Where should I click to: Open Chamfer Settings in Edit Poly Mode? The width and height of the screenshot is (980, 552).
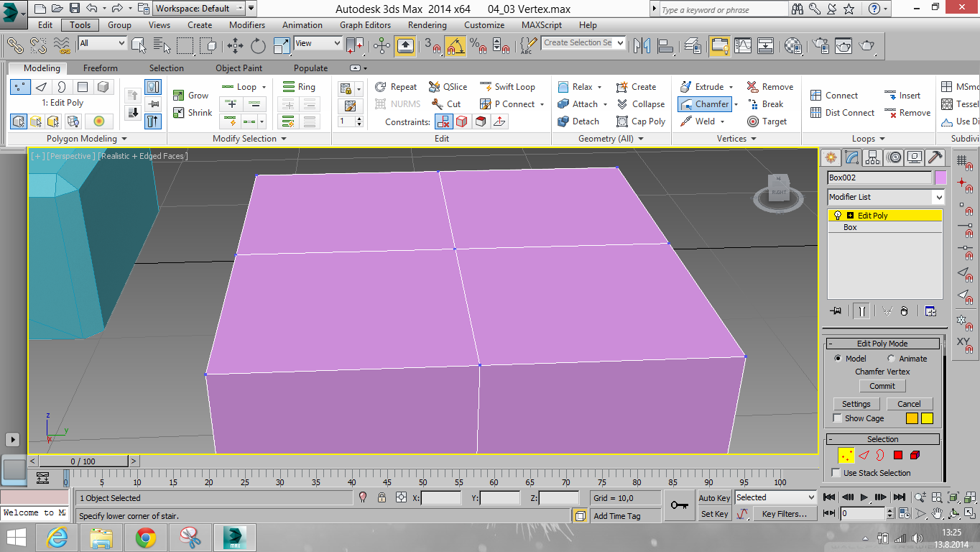point(856,403)
